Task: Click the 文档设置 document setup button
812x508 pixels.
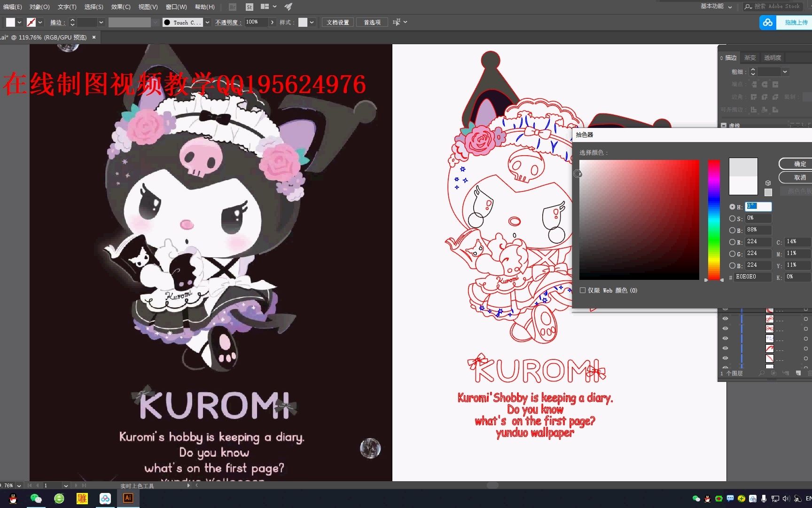Action: [338, 22]
